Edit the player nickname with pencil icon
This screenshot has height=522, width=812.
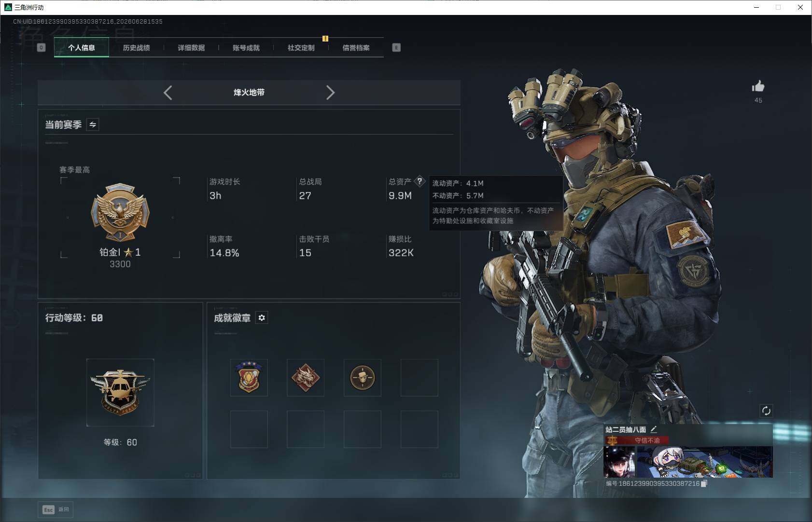pyautogui.click(x=654, y=429)
